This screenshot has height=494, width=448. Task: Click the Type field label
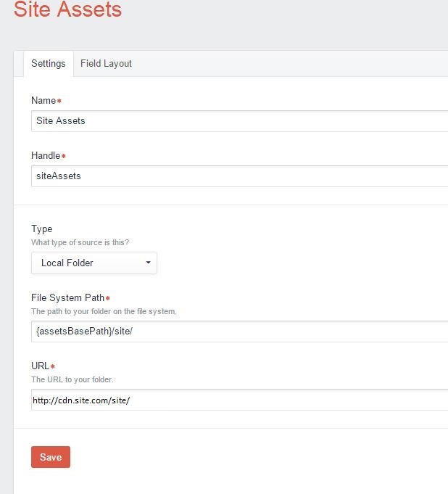[x=42, y=229]
